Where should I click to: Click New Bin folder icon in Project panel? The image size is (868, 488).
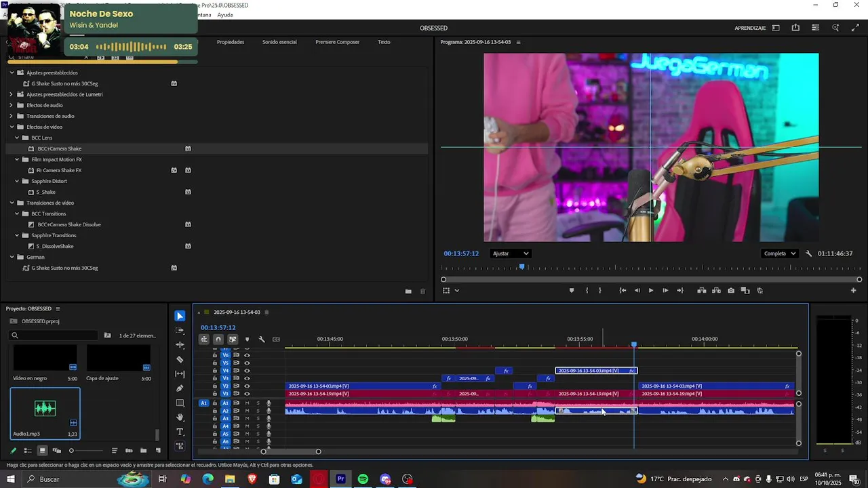143,451
